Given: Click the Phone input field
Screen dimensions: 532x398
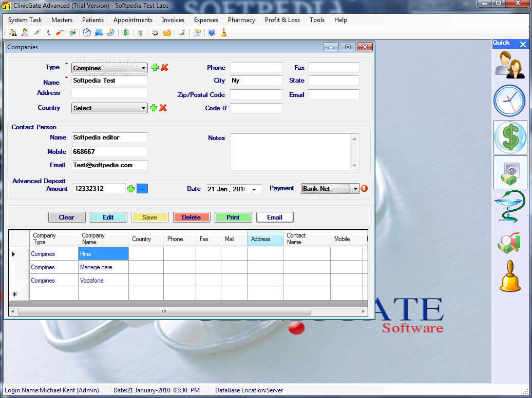Looking at the screenshot, I should pyautogui.click(x=257, y=68).
